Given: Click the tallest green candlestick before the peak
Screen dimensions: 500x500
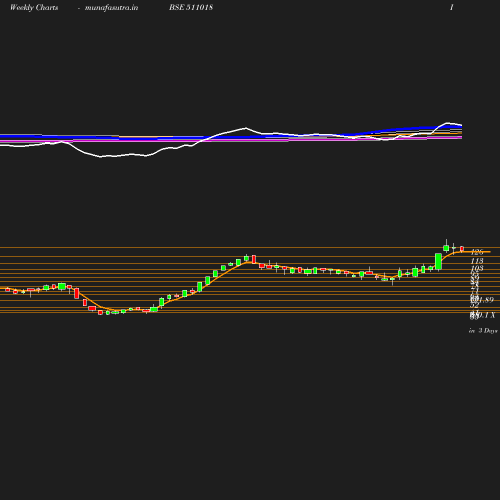Looking at the screenshot, I should coord(438,261).
